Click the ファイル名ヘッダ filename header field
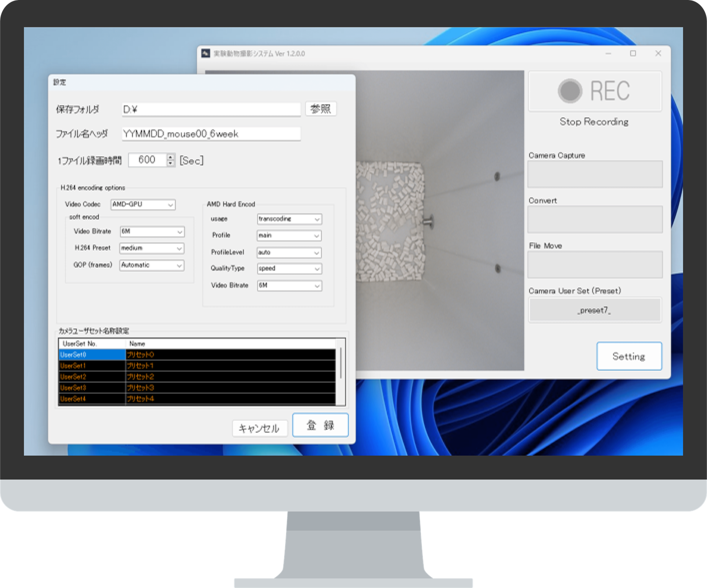 pos(211,134)
